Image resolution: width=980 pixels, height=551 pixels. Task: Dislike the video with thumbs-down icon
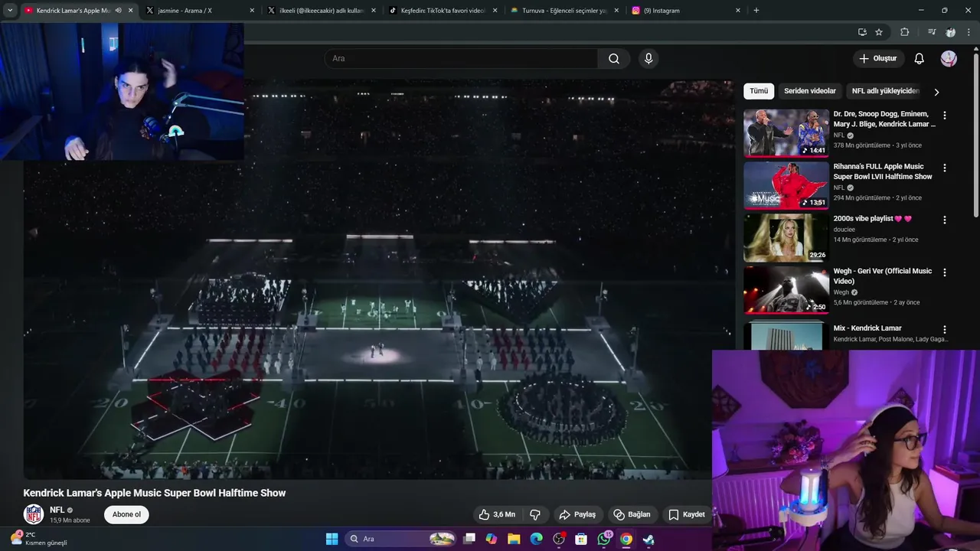(x=535, y=514)
